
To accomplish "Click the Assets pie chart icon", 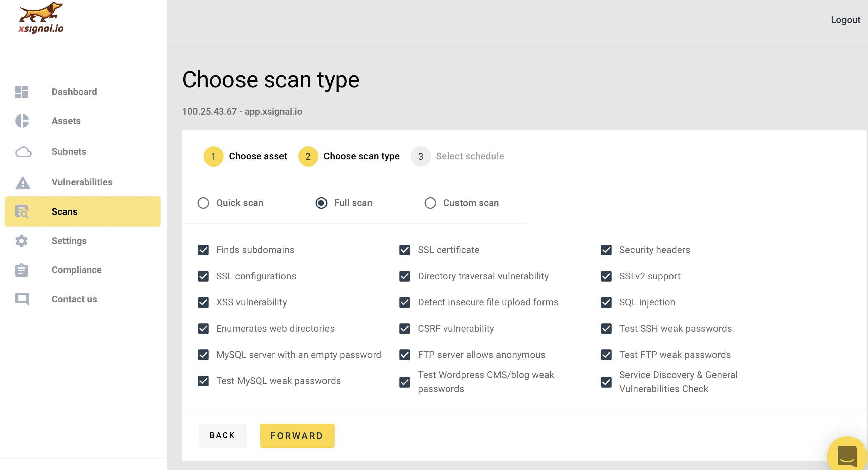I will tap(22, 121).
